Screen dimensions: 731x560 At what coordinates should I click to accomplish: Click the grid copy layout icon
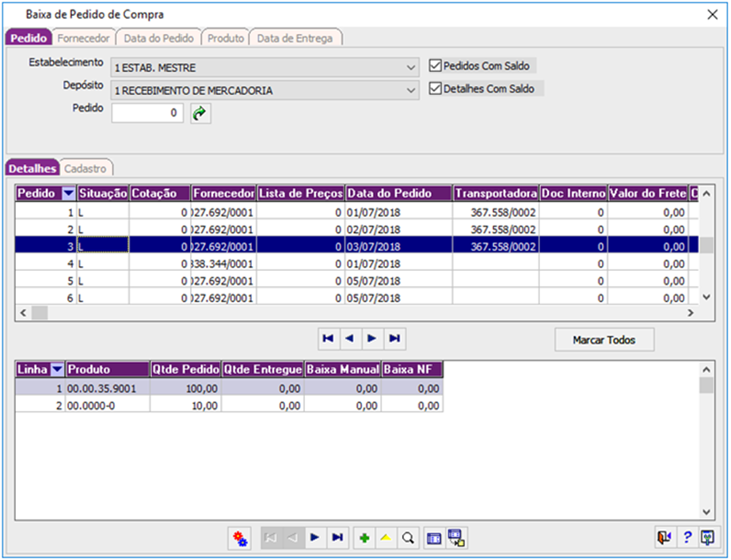(456, 538)
